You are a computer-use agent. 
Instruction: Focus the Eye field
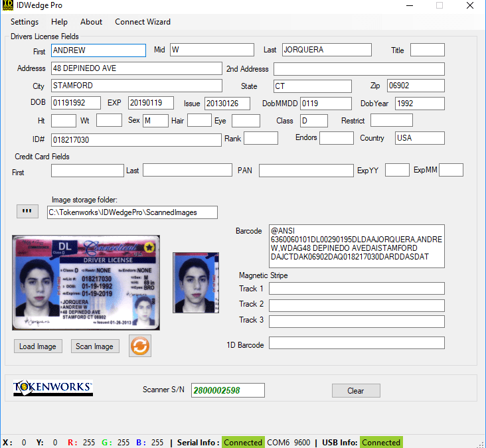(x=246, y=121)
